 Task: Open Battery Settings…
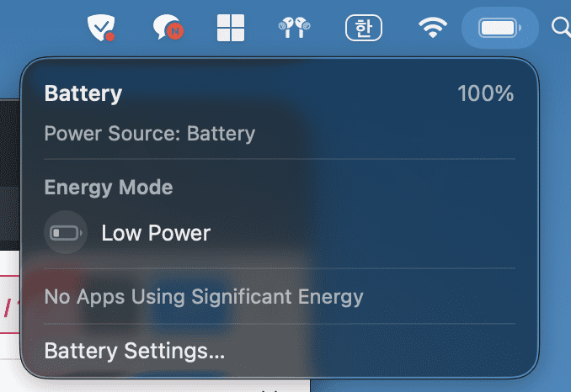coord(135,351)
